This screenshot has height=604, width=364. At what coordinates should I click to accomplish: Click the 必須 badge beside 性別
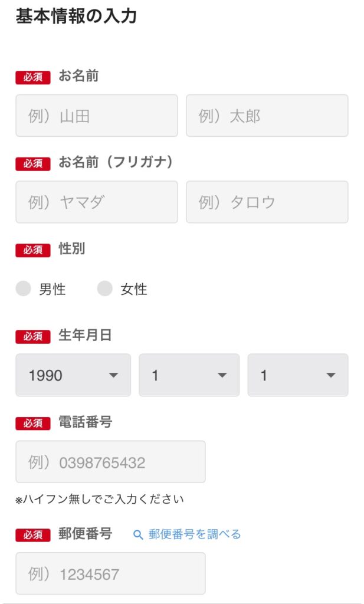(33, 250)
